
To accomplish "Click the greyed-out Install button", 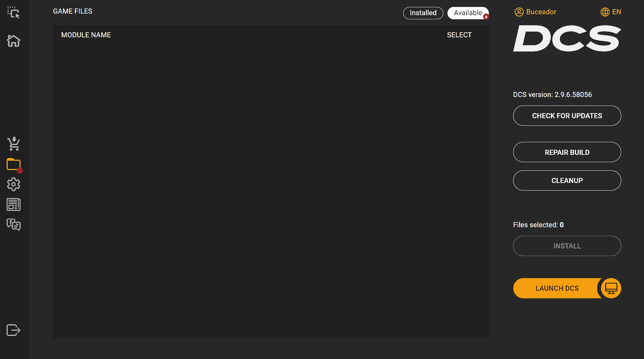I will click(x=567, y=246).
